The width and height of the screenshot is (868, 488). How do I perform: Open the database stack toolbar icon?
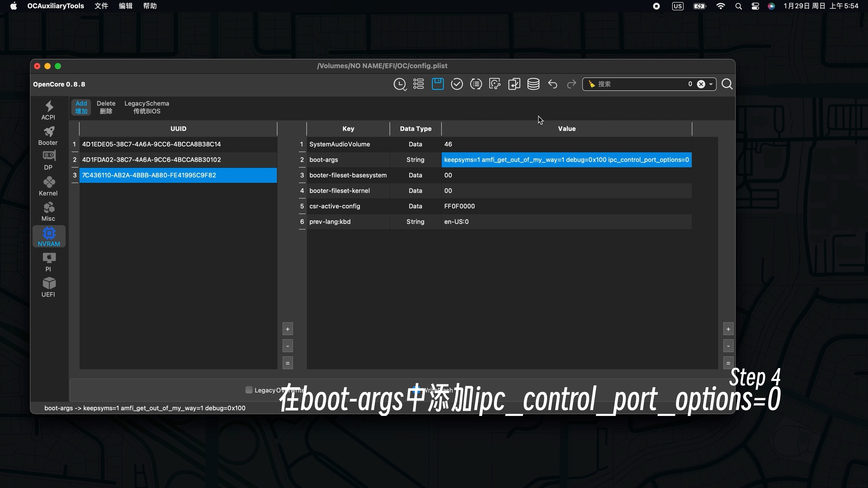[533, 84]
